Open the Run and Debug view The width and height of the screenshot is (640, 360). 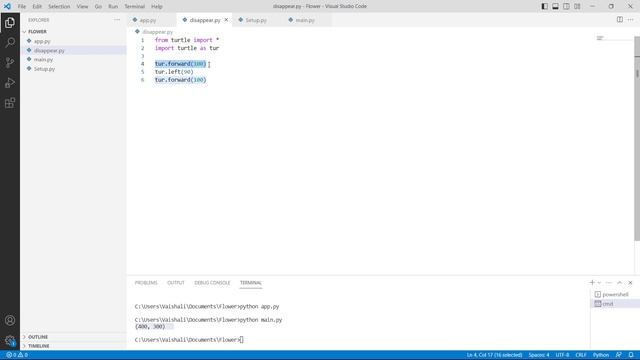point(10,82)
